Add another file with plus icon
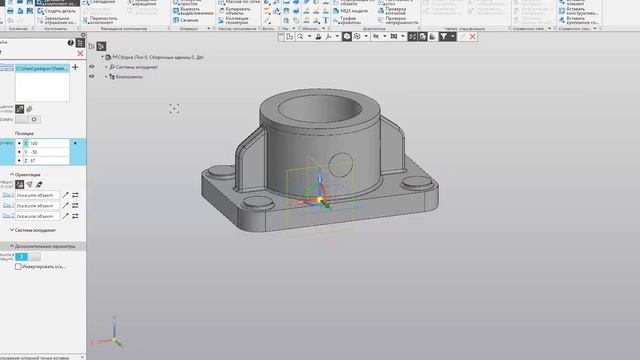Screen dimensions: 640x360 pos(75,67)
